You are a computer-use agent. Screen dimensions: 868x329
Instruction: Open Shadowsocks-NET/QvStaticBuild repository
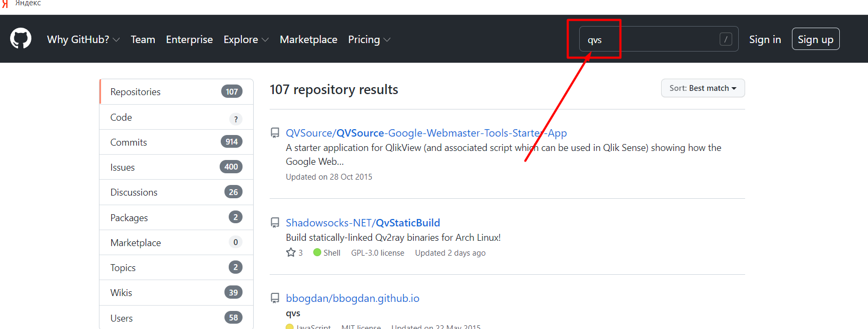(363, 223)
